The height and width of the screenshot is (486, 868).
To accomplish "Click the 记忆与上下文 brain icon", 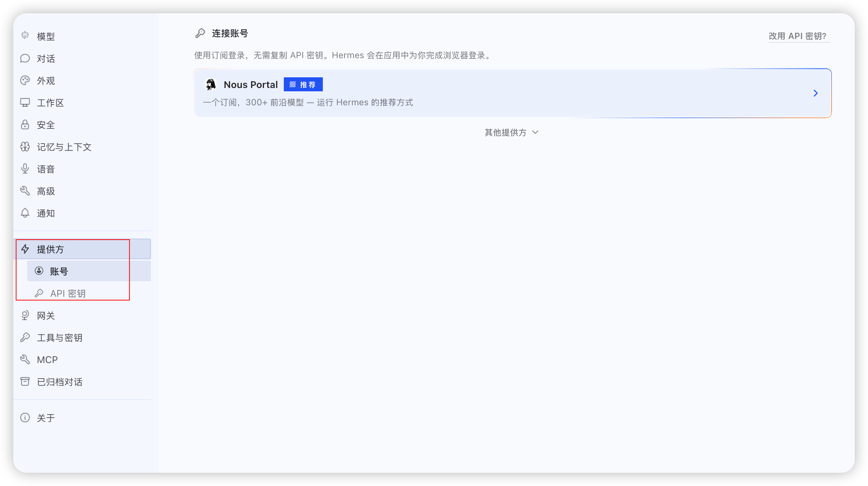I will click(x=25, y=147).
